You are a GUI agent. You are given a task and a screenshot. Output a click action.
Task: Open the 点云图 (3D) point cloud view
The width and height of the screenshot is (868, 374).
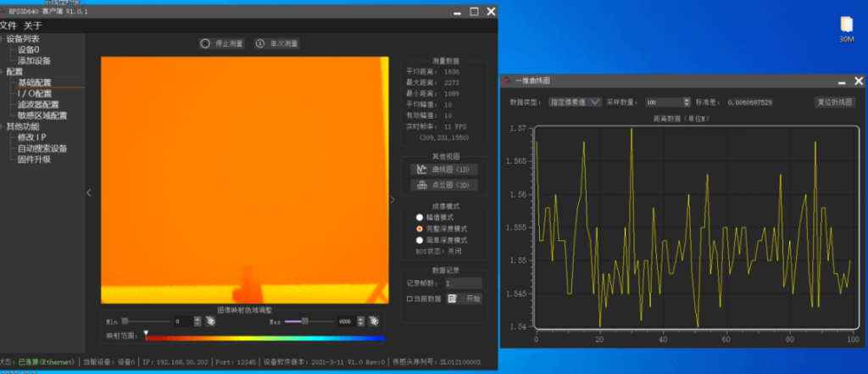pos(443,185)
